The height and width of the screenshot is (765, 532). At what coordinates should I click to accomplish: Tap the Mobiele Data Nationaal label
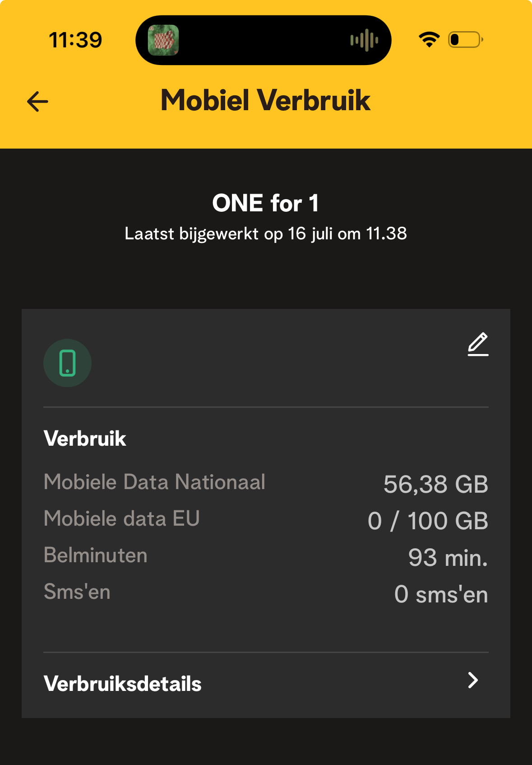pos(154,482)
